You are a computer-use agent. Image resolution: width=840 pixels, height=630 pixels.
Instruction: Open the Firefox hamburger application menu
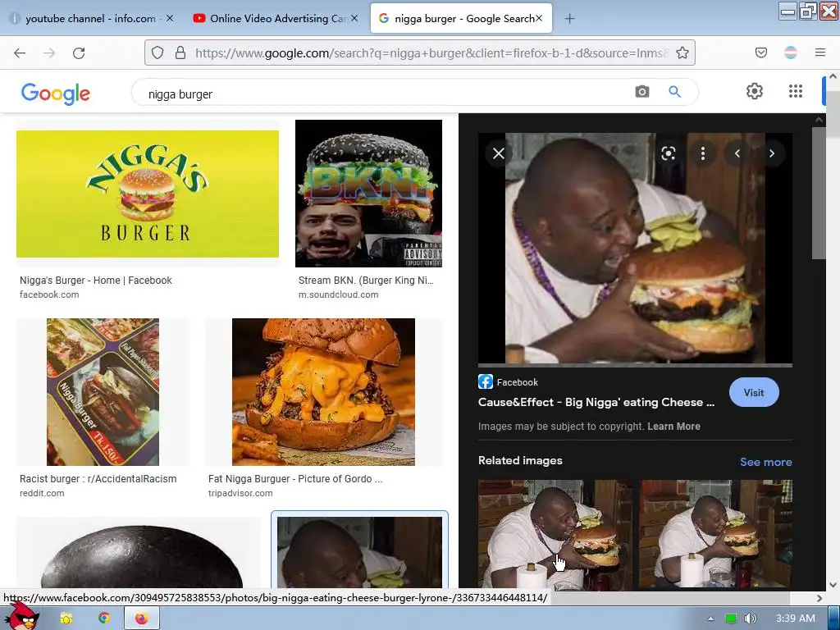click(820, 52)
